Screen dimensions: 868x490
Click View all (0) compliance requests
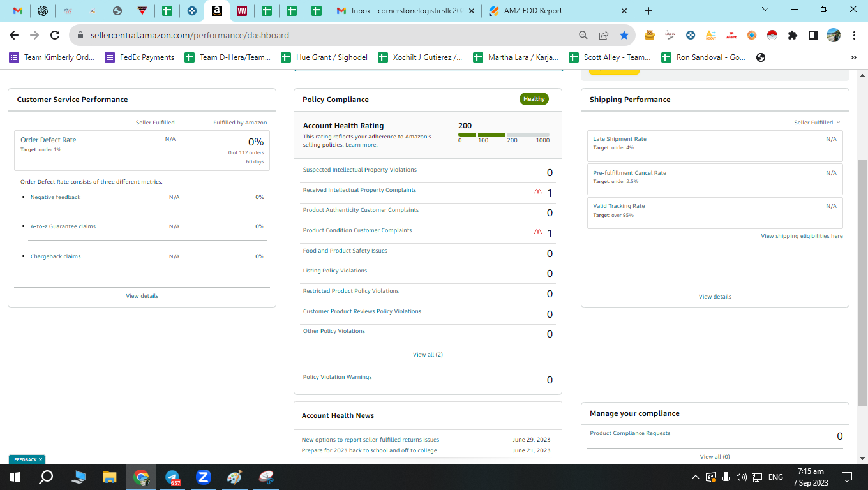coord(715,457)
